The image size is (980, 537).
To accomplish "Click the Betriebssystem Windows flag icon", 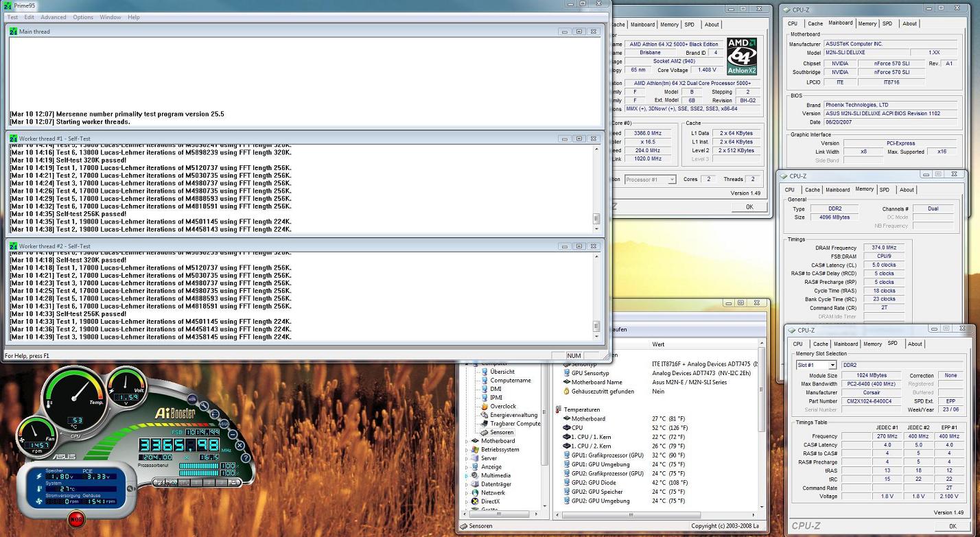I will [x=475, y=450].
